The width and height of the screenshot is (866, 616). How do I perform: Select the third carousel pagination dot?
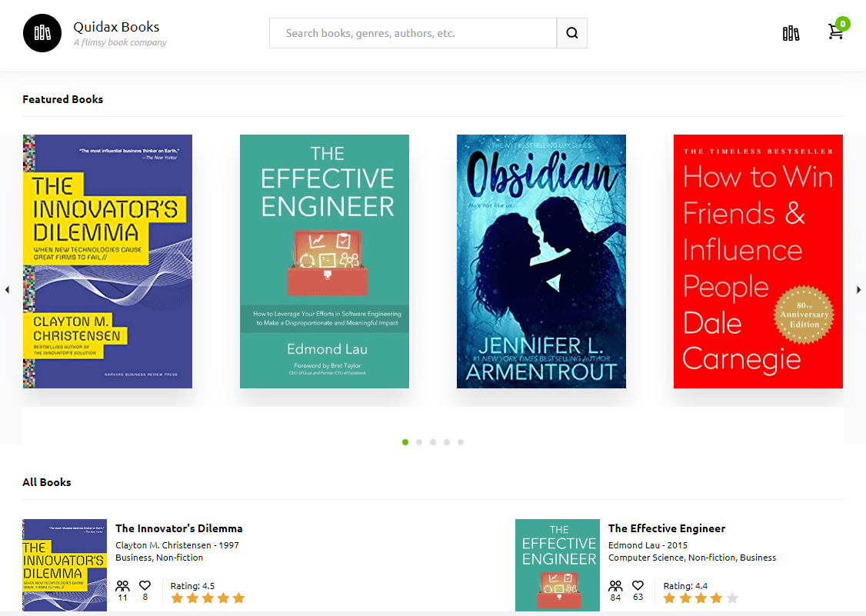433,442
